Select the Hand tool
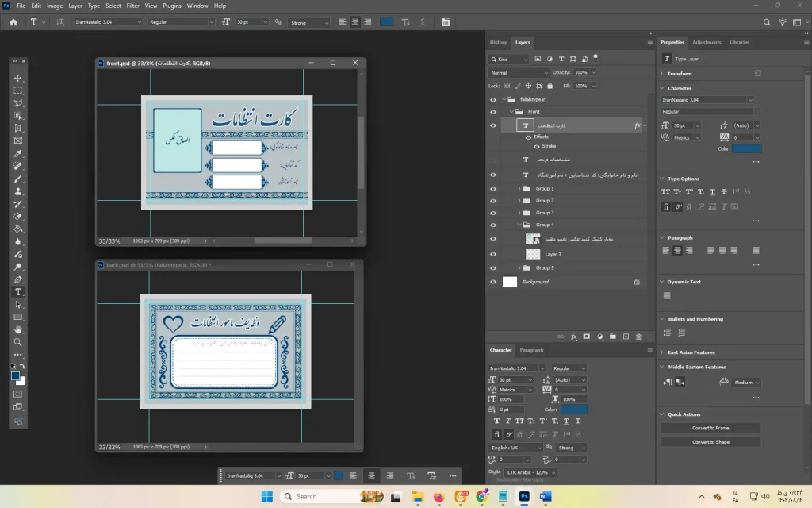The height and width of the screenshot is (508, 812). click(x=18, y=329)
